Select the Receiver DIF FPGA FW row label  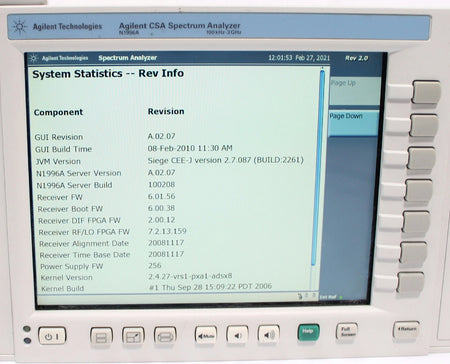point(79,221)
